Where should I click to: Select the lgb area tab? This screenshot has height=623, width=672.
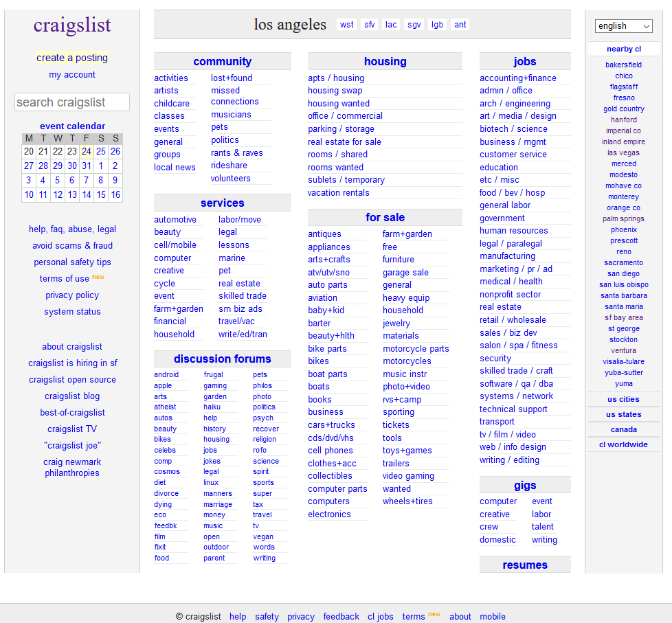click(x=437, y=25)
